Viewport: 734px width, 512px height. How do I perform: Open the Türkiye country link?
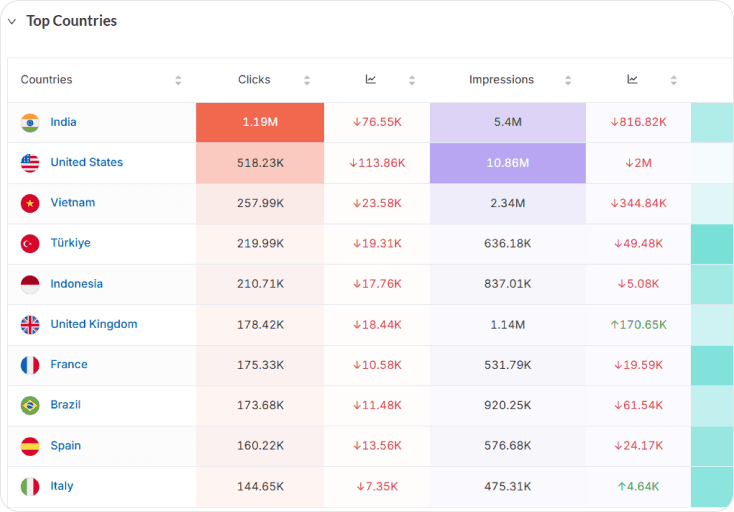pyautogui.click(x=70, y=243)
